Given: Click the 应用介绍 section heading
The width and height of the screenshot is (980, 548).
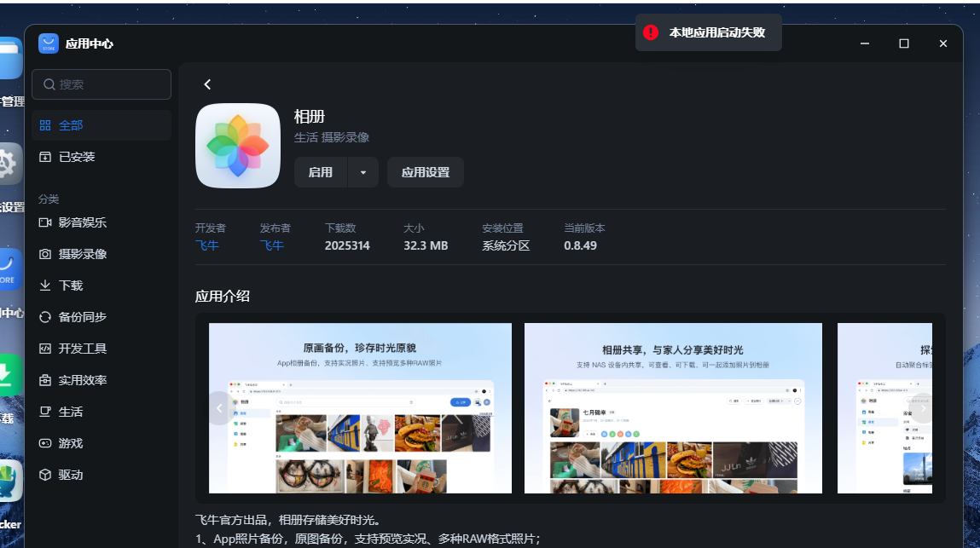Looking at the screenshot, I should (223, 297).
